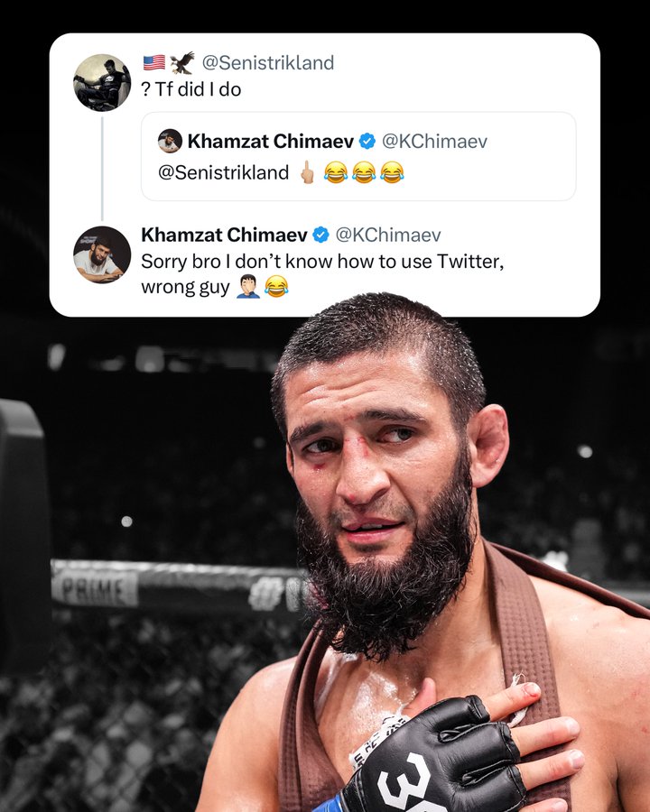Image resolution: width=650 pixels, height=812 pixels.
Task: Open Khamzat Chimaev name in the quoted tweet
Action: click(x=271, y=141)
